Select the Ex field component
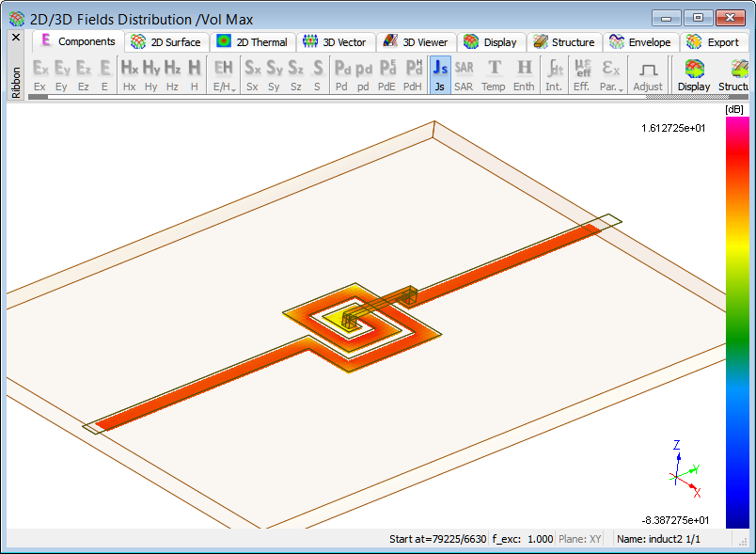This screenshot has width=756, height=554. pos(39,75)
